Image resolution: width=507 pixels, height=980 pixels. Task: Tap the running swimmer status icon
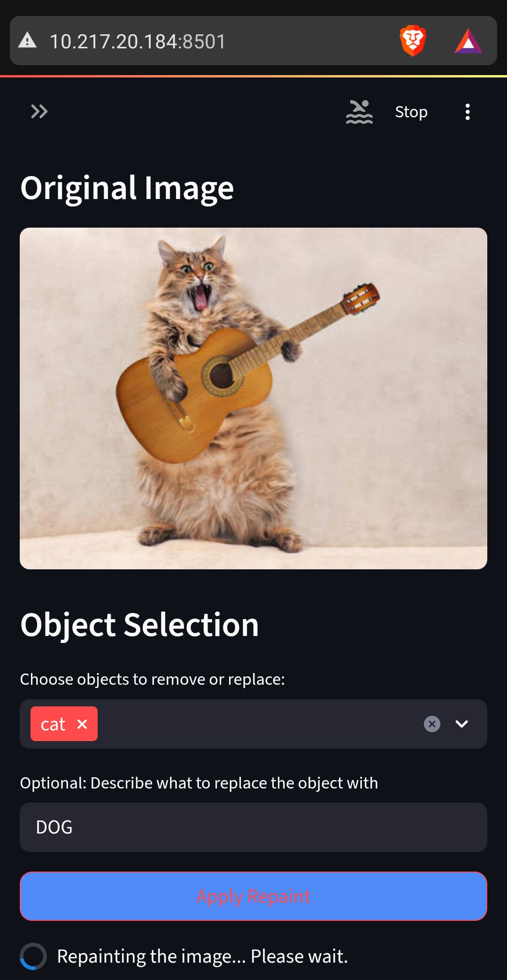coord(359,112)
